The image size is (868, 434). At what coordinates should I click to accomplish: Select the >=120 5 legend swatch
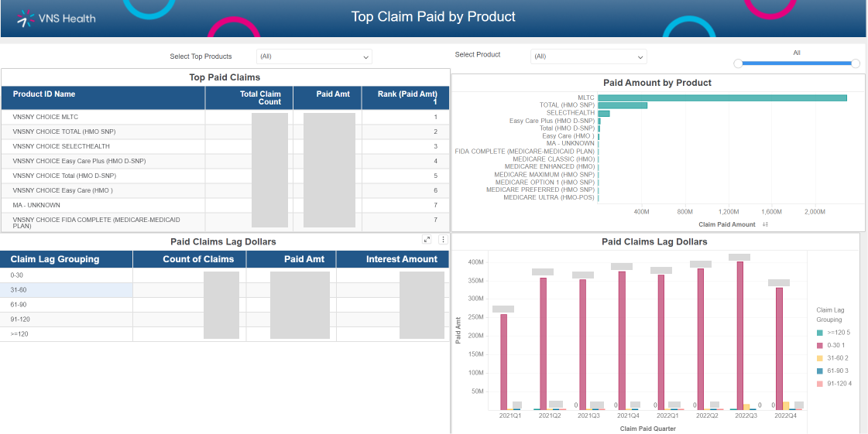pos(820,333)
